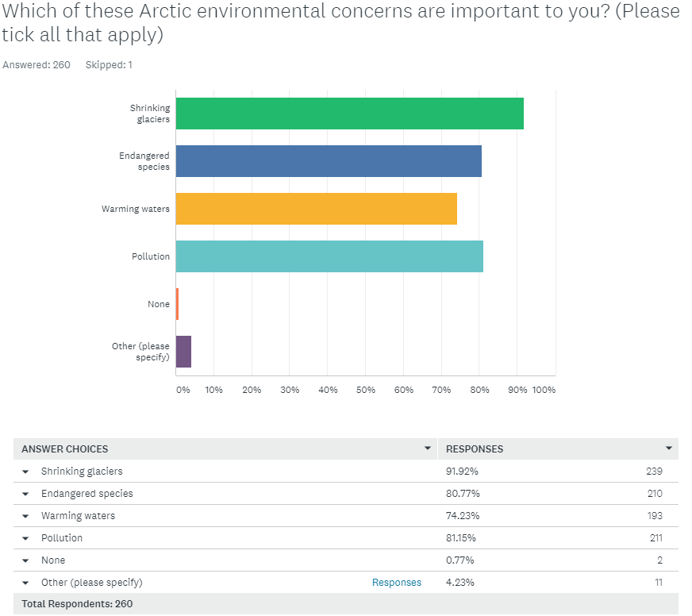The image size is (692, 616).
Task: Click the green Shrinking glaciers bar
Action: (349, 114)
